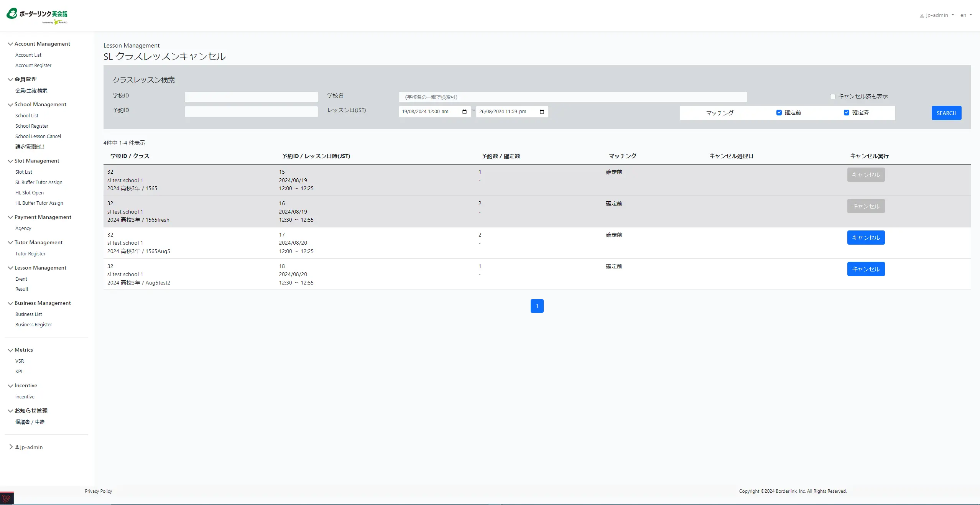Go to SL Buffer Tutor Assign
Viewport: 980px width, 505px height.
39,183
